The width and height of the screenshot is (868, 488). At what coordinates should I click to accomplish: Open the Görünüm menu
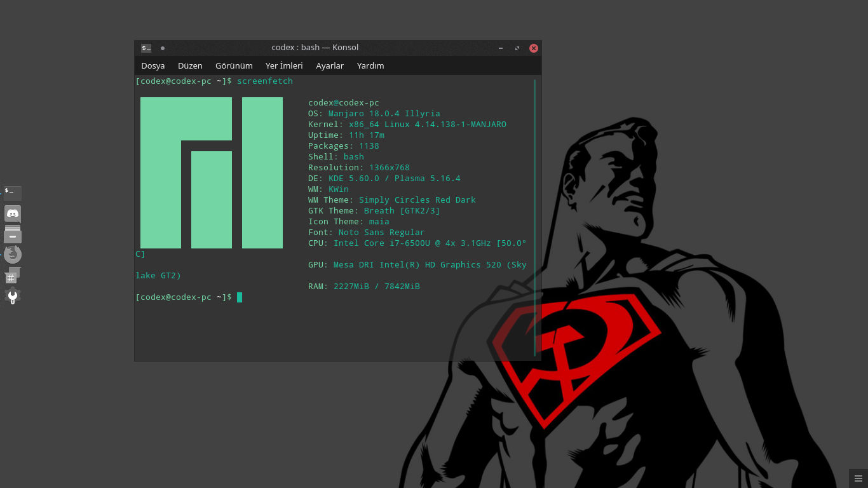coord(234,65)
